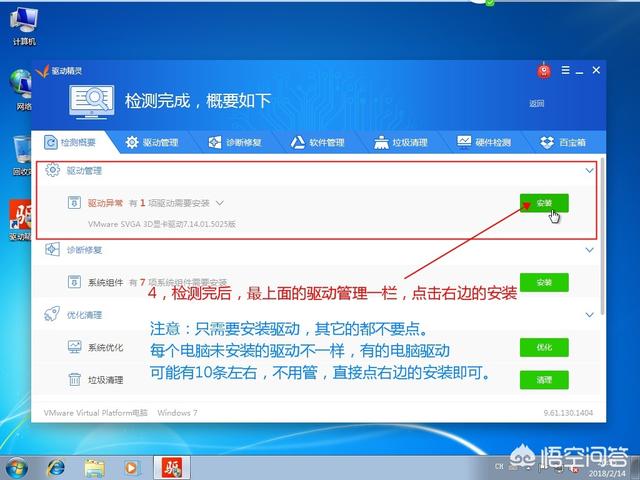Collapse the 优化清理 section chevron
Screen dimensions: 640x480
pyautogui.click(x=589, y=315)
